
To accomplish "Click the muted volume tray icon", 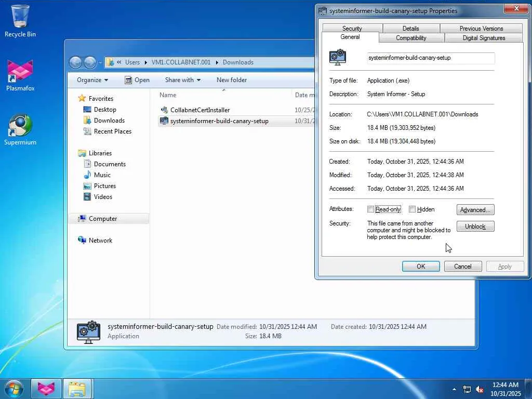I will click(x=480, y=390).
